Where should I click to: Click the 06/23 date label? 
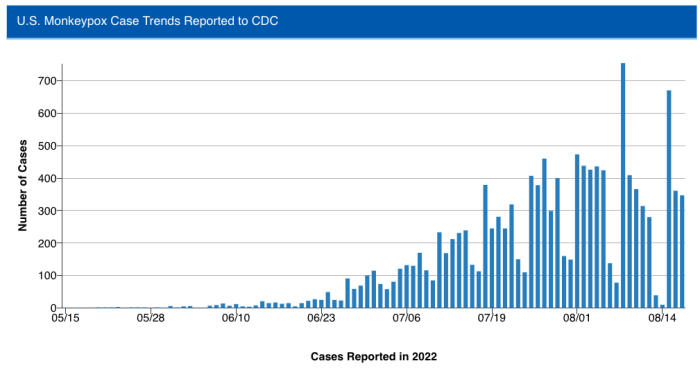click(321, 318)
